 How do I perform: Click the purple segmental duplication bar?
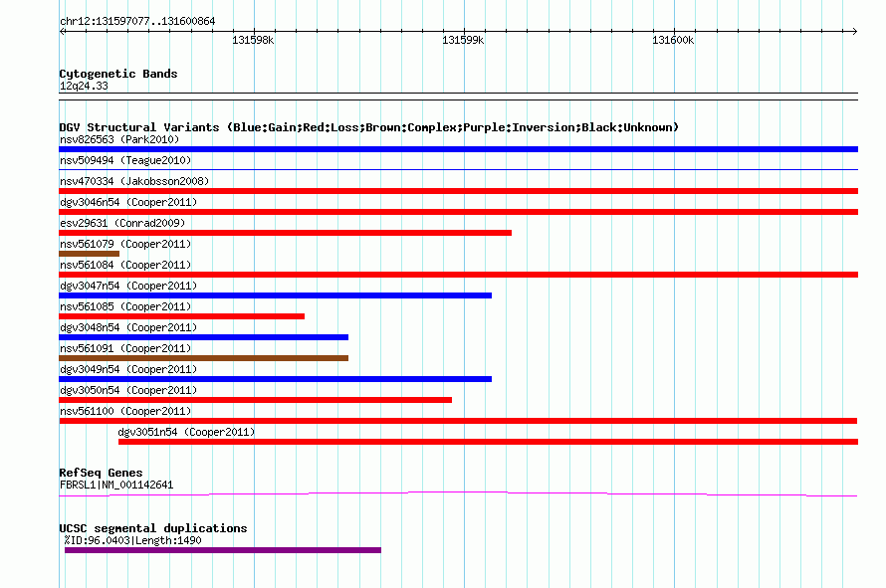tap(223, 550)
